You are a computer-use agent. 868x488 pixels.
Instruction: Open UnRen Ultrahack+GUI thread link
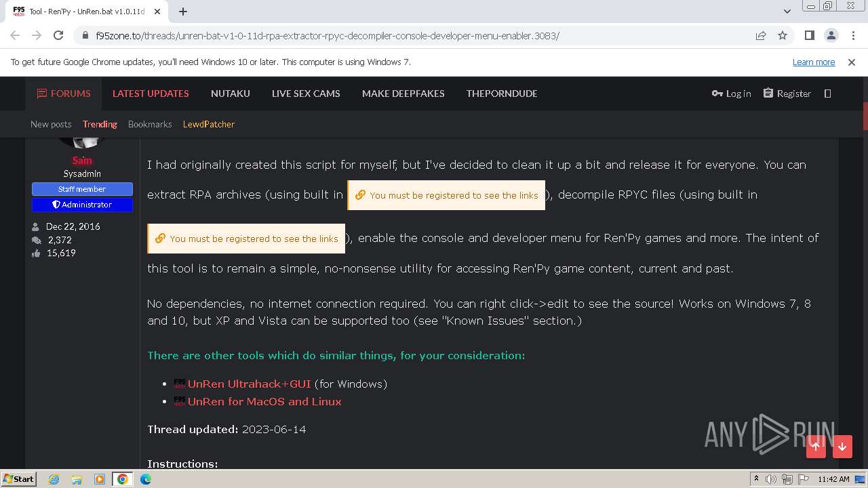coord(249,384)
